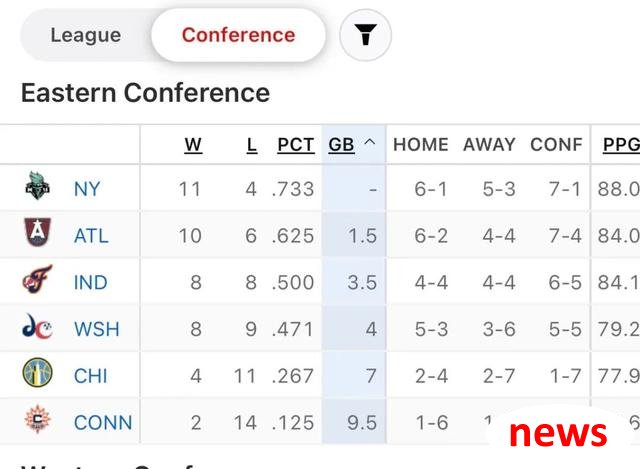640x469 pixels.
Task: Click the Chicago Sky logo
Action: click(x=37, y=372)
